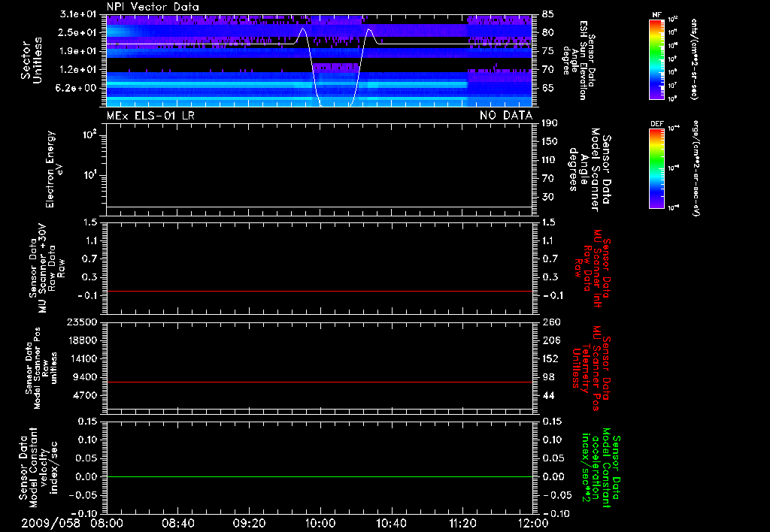
Task: Click the 98 telemetry tick label
Action: (548, 377)
